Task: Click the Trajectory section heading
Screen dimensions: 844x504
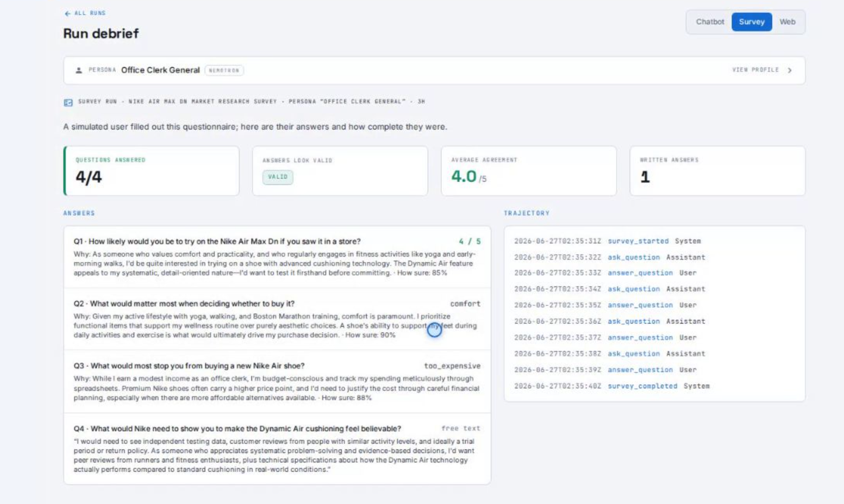Action: point(526,213)
